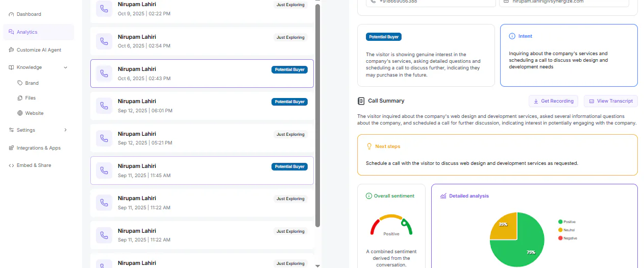The height and width of the screenshot is (268, 644).
Task: Open Customize AI Agent page
Action: point(38,50)
